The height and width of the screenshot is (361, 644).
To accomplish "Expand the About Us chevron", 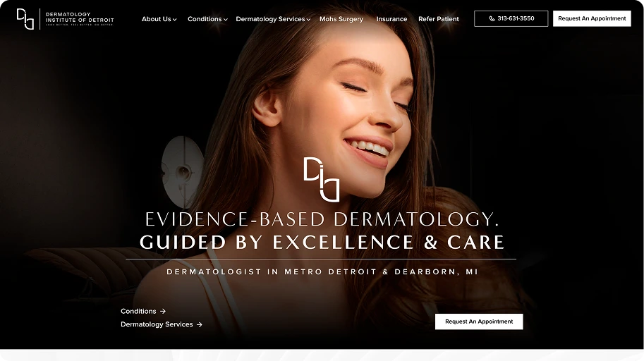I will coord(174,19).
